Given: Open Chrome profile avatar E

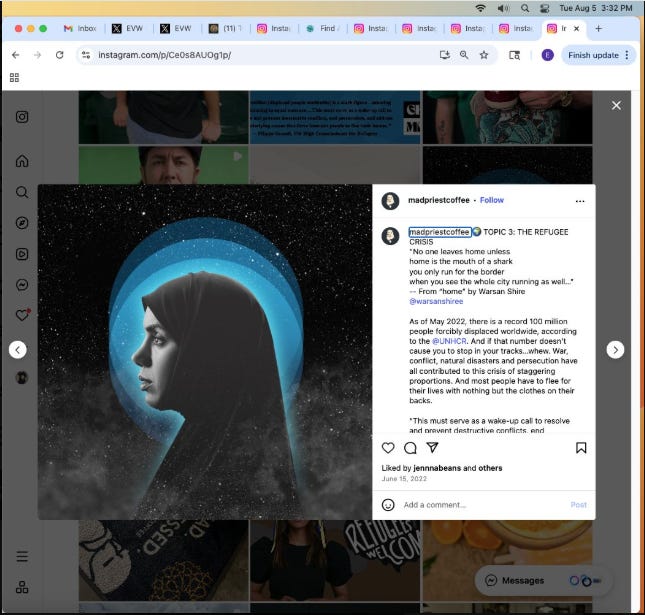Looking at the screenshot, I should tap(547, 55).
